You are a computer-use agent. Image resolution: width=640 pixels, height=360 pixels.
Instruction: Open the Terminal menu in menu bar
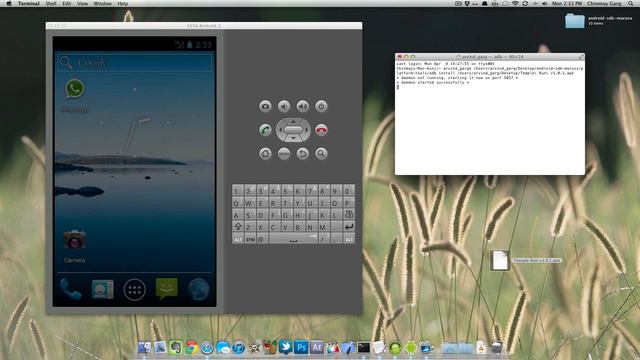point(29,3)
